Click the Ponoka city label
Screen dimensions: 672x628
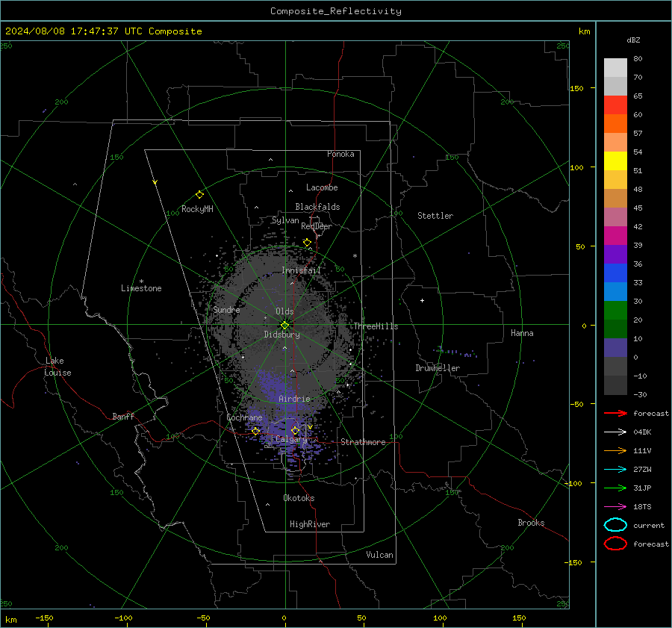(340, 154)
